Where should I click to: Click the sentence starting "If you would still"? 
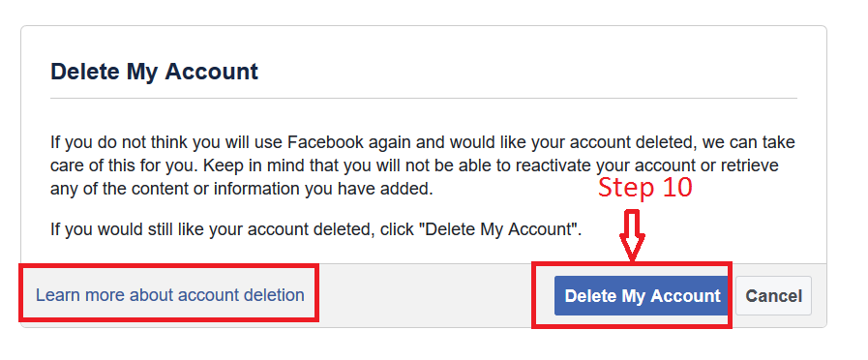[316, 228]
